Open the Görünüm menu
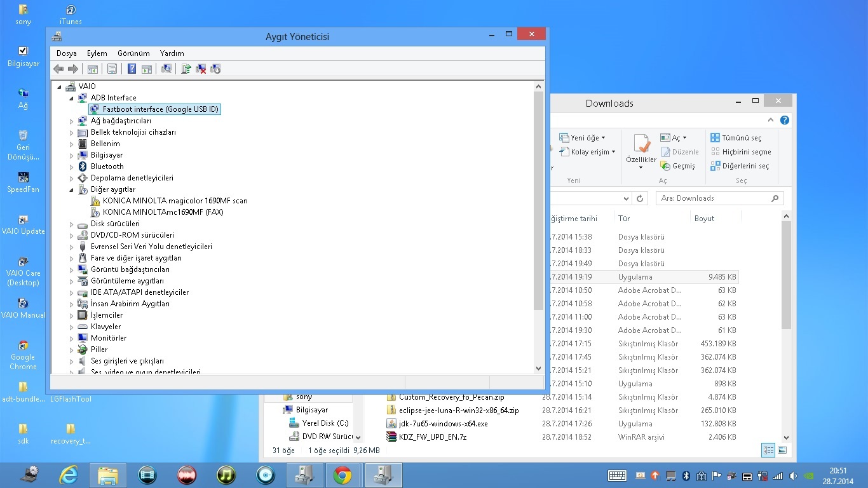Viewport: 868px width, 488px height. coord(133,53)
